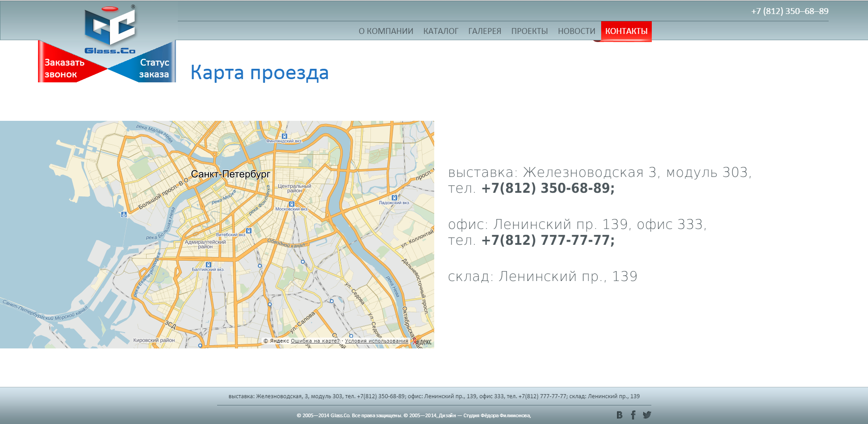Image resolution: width=868 pixels, height=424 pixels.
Task: Go to the ГАЛЕРЕЯ page
Action: click(484, 31)
